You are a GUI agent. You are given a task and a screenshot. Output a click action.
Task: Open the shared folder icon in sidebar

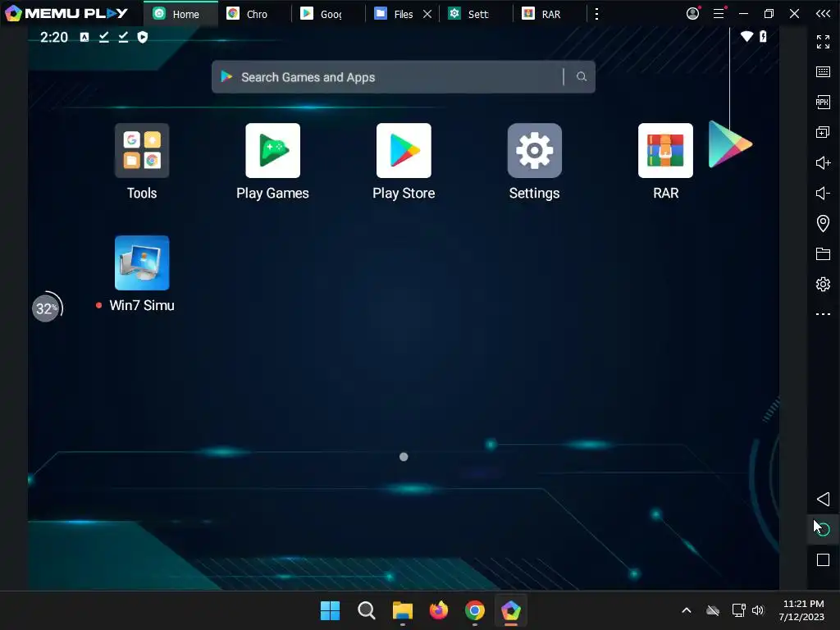823,254
